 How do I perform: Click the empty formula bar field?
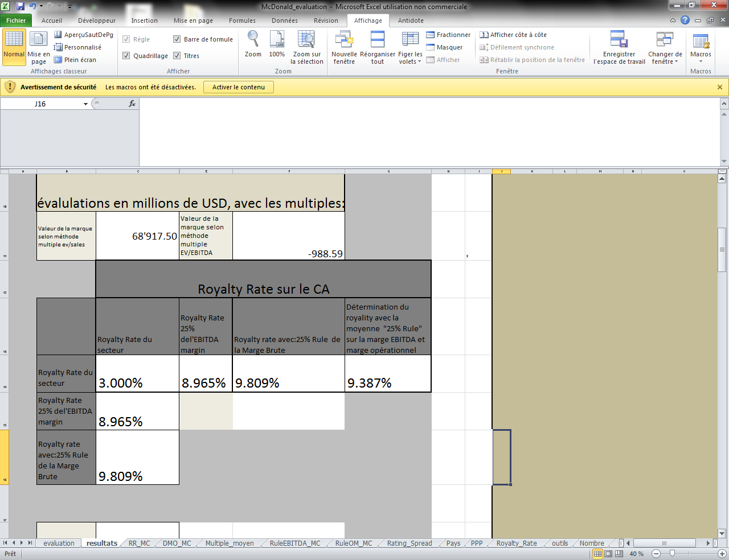pos(429,132)
